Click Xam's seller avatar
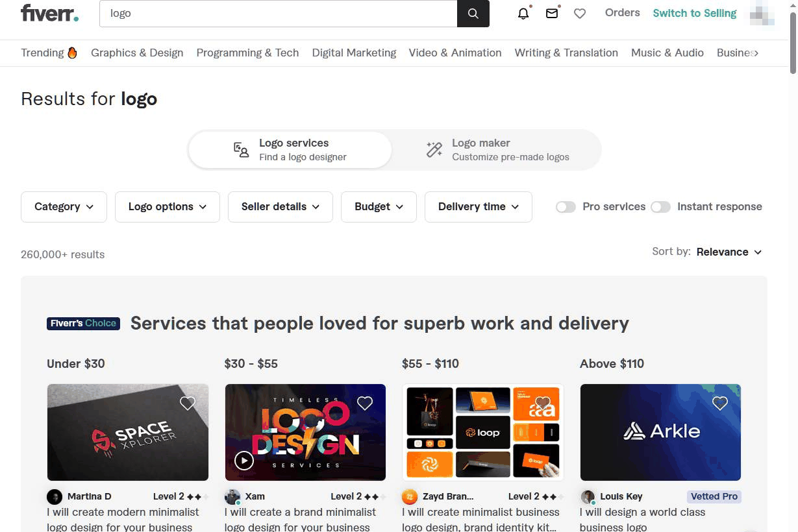798x532 pixels. pyautogui.click(x=232, y=497)
